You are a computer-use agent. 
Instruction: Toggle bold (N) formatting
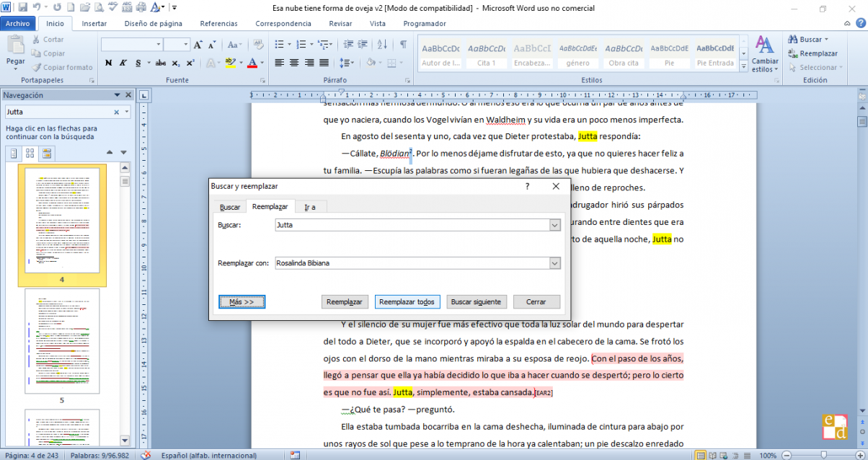(x=108, y=63)
